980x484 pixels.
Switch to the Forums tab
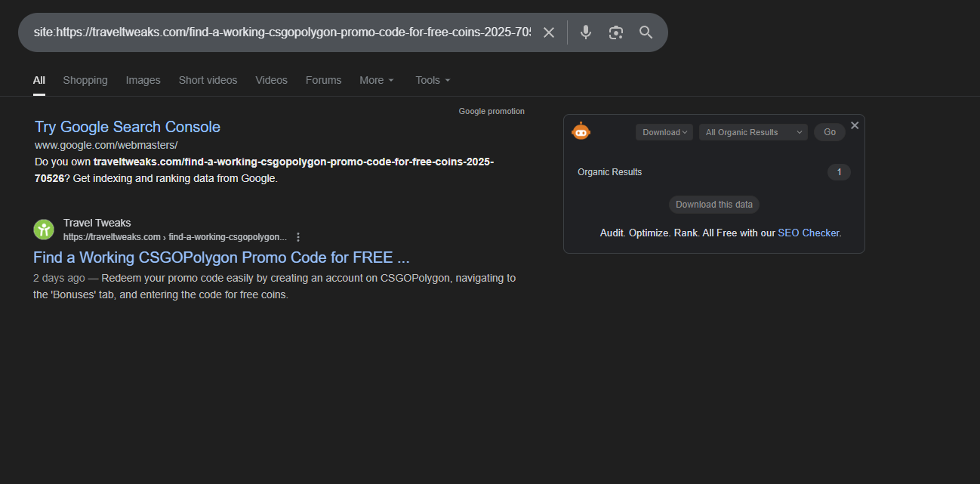click(323, 80)
